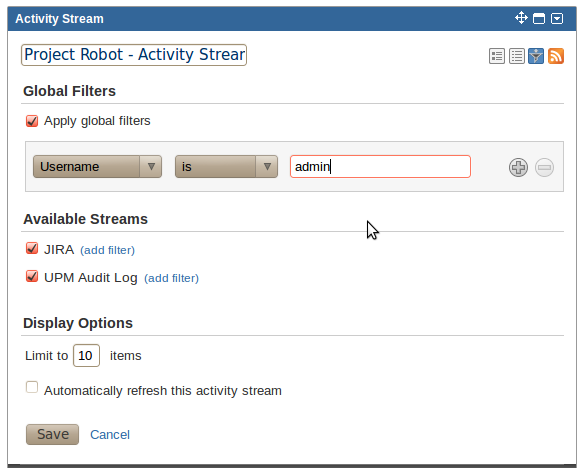The image size is (582, 468).
Task: Maximize the Activity Stream gadget
Action: click(539, 18)
